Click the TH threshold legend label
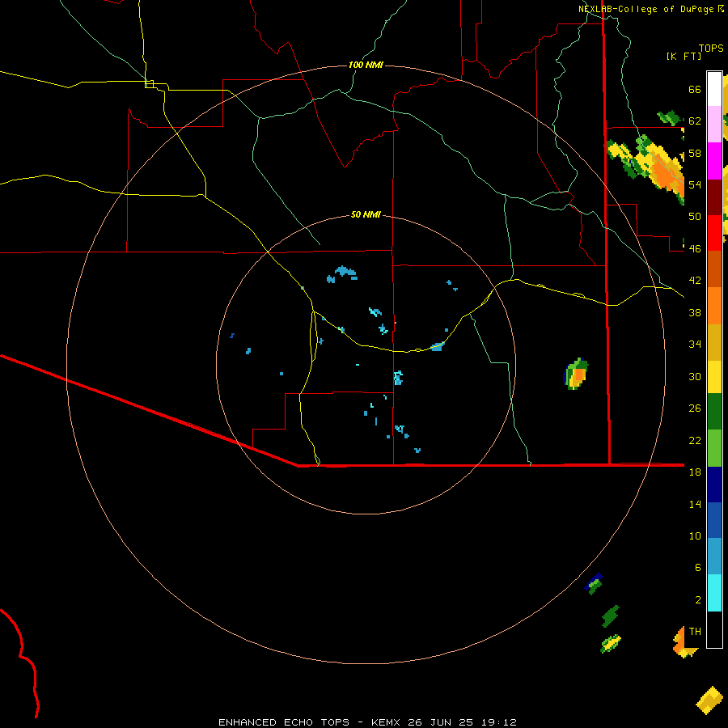This screenshot has width=728, height=728. click(x=695, y=632)
